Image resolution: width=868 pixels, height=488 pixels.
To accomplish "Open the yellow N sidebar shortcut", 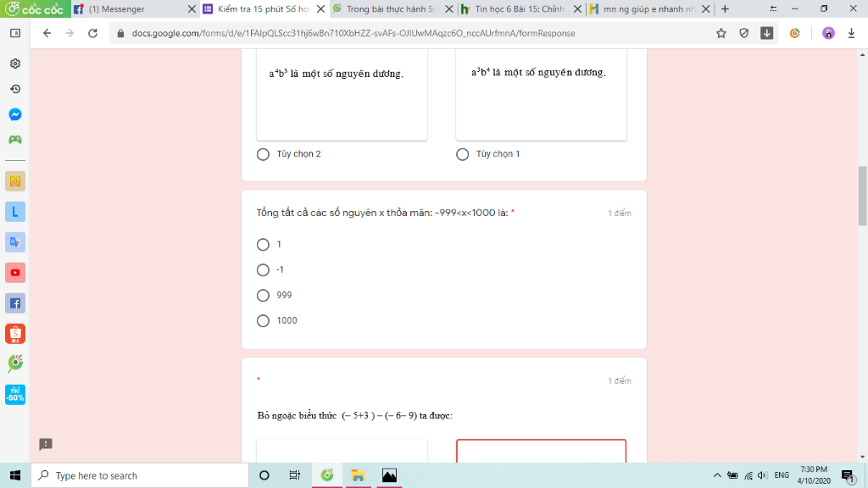I will point(15,181).
